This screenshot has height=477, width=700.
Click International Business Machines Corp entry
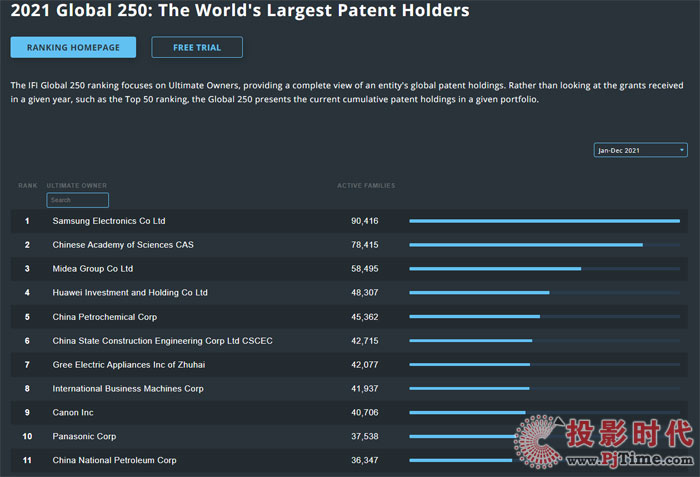[128, 389]
